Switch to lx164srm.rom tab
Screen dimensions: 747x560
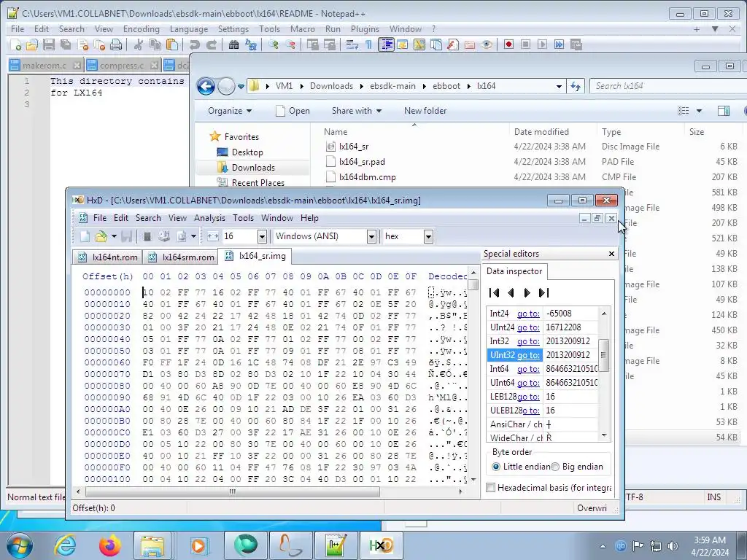181,257
